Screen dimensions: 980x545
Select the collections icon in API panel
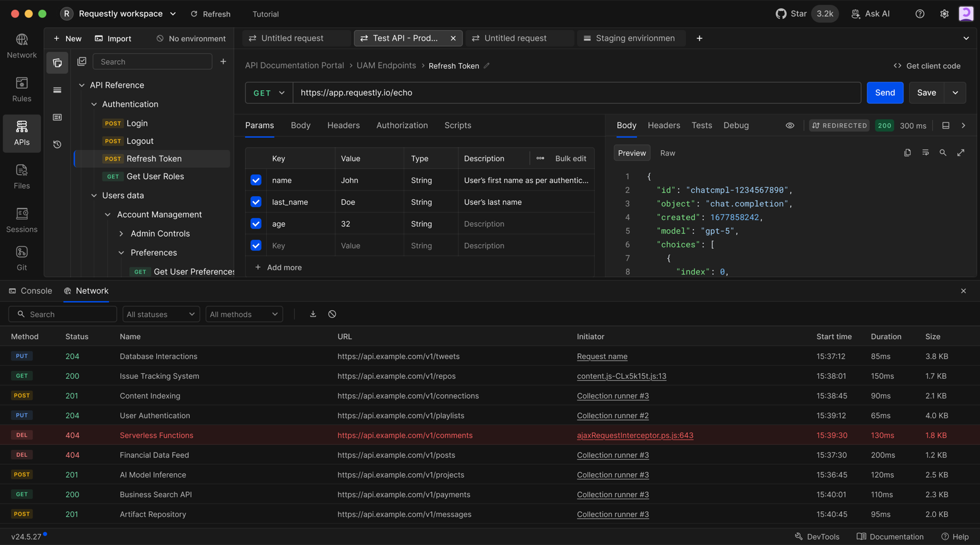tap(58, 63)
